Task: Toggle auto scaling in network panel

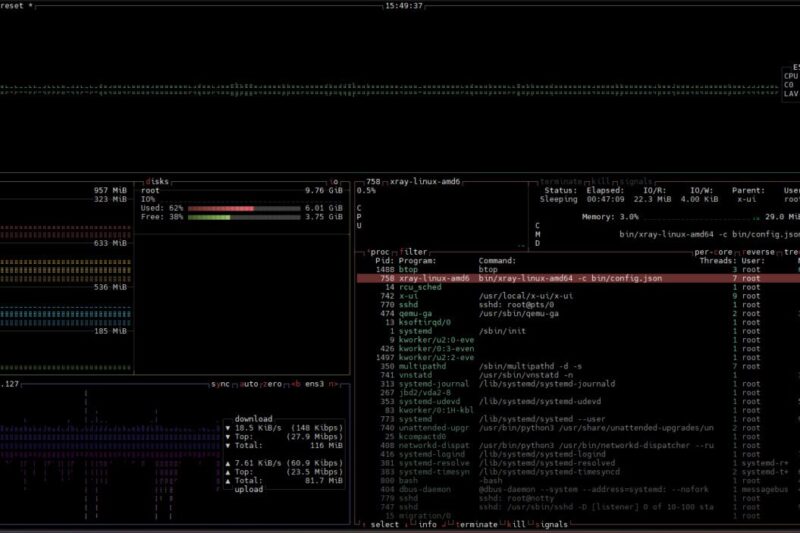Action: coord(246,384)
